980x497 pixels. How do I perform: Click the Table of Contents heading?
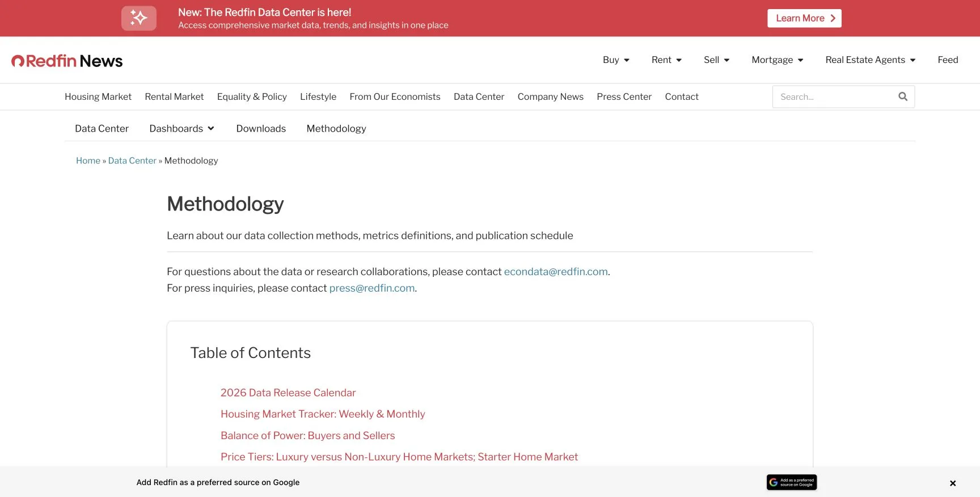tap(251, 353)
